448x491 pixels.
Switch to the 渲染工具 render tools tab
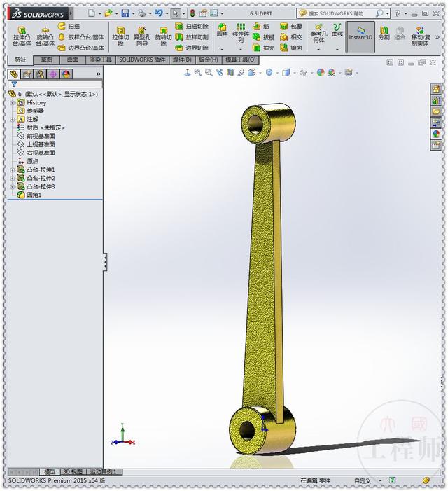[101, 60]
